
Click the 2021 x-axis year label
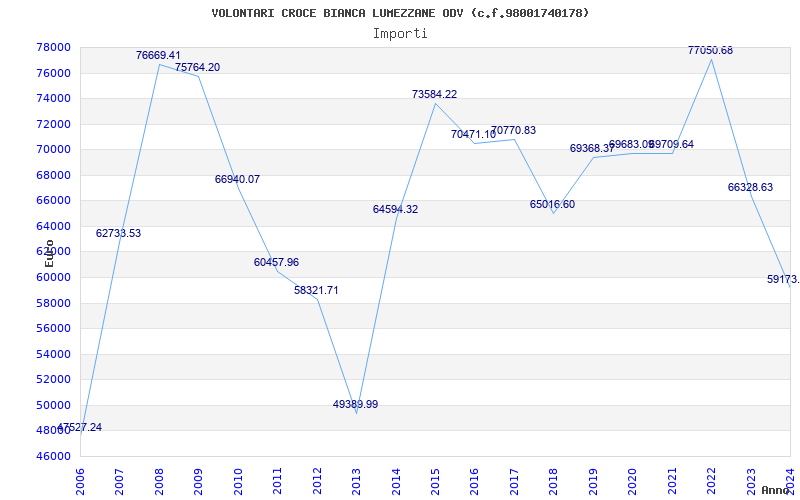pos(672,482)
